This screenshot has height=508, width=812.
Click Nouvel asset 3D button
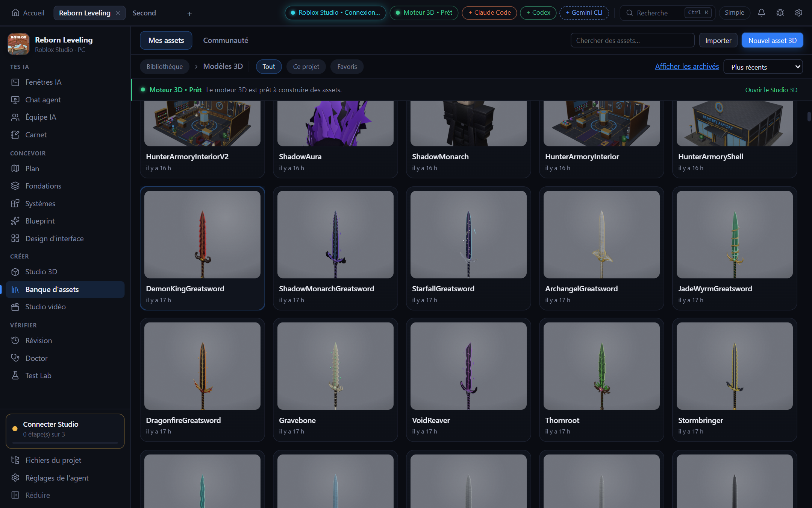(772, 40)
